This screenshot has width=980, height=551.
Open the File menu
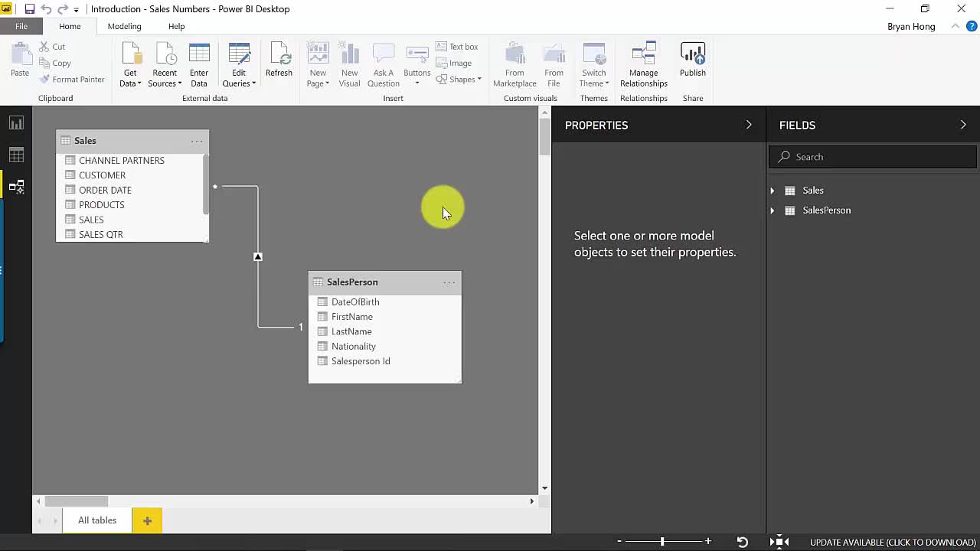pyautogui.click(x=21, y=26)
